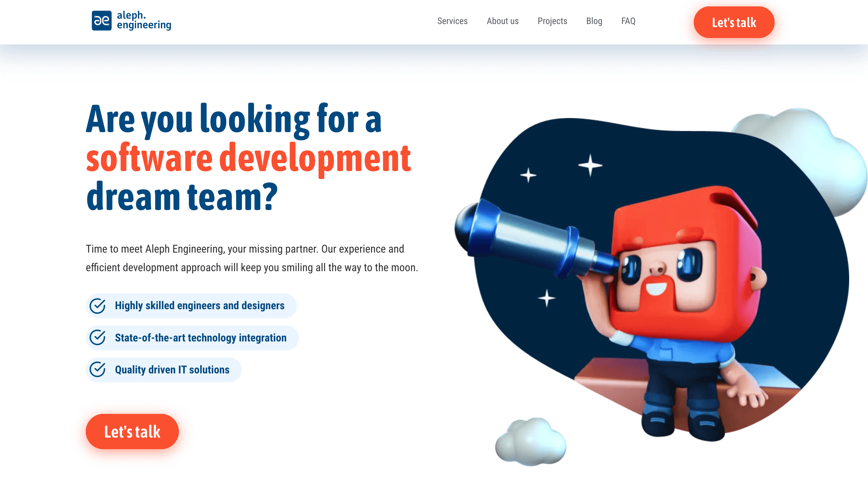Open the Services menu item

click(x=452, y=21)
